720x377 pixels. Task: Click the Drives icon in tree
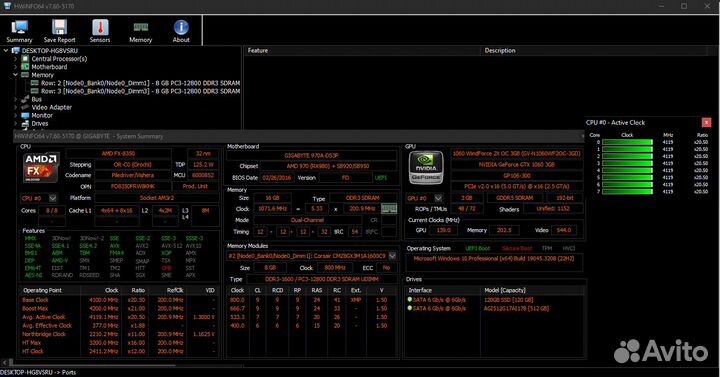(x=25, y=124)
